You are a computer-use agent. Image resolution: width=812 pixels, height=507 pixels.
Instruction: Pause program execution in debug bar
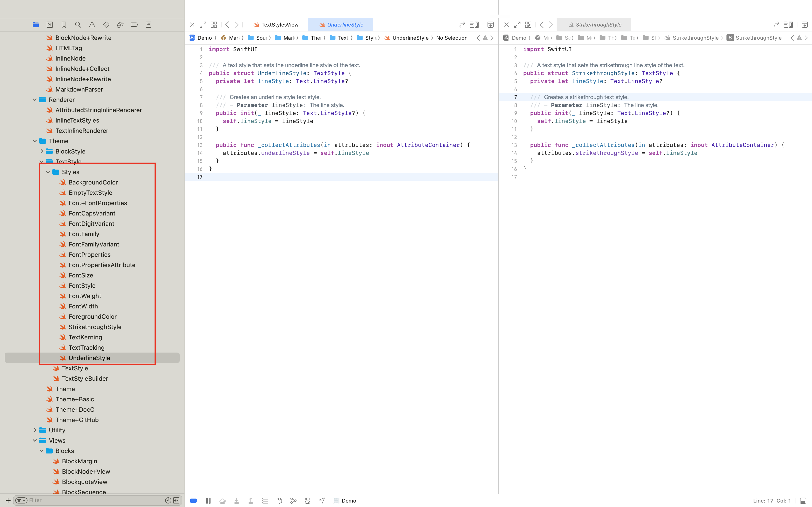208,501
